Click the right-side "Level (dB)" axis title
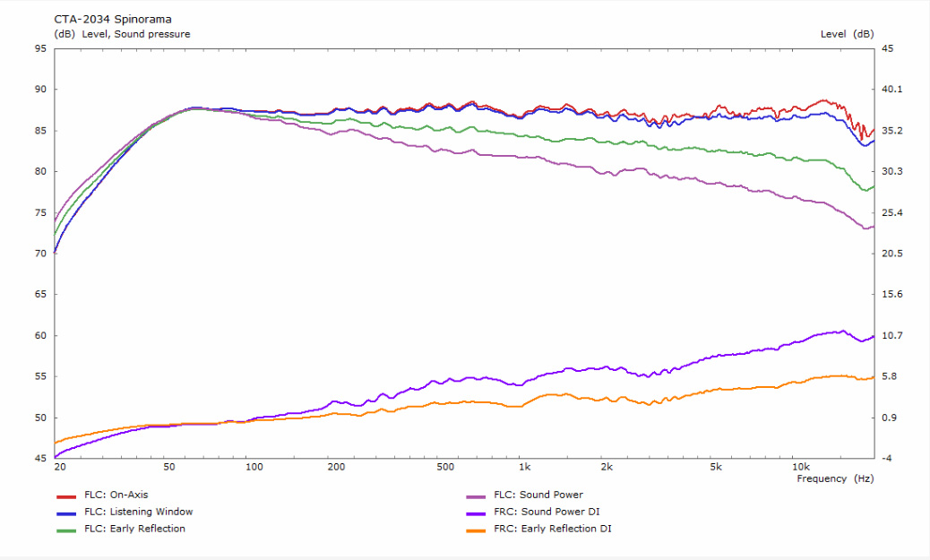 tap(847, 34)
